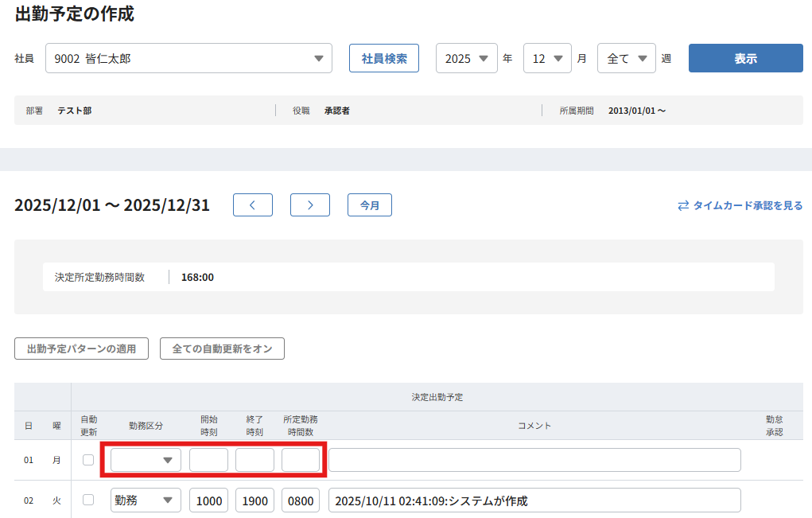Image resolution: width=812 pixels, height=518 pixels.
Task: Click the 社員検索 button
Action: [x=384, y=58]
